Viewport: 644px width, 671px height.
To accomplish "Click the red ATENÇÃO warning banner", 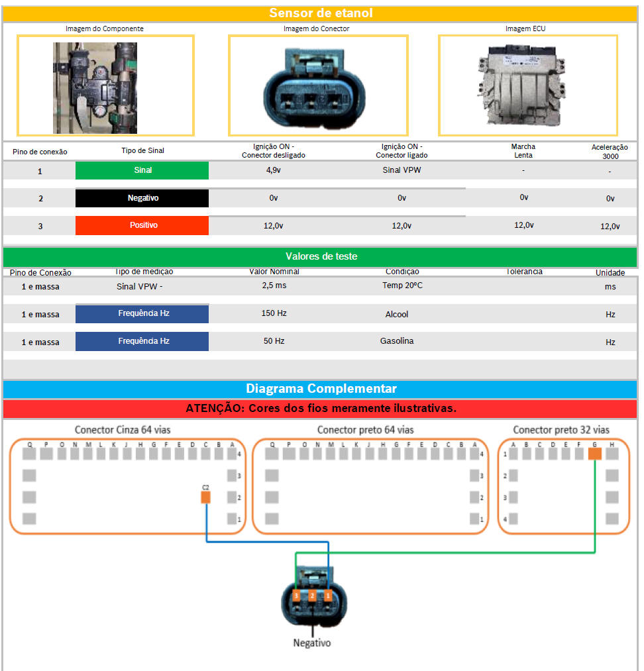I will 321,408.
